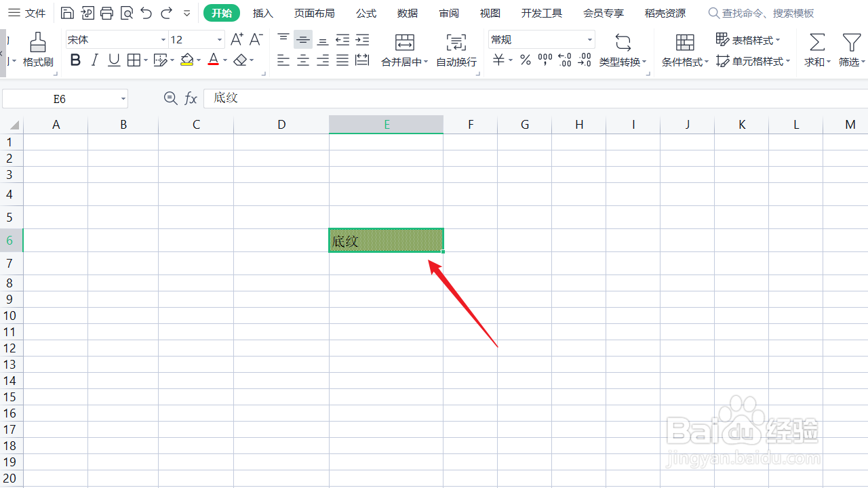The width and height of the screenshot is (868, 488).
Task: Apply red font color A
Action: coord(213,60)
